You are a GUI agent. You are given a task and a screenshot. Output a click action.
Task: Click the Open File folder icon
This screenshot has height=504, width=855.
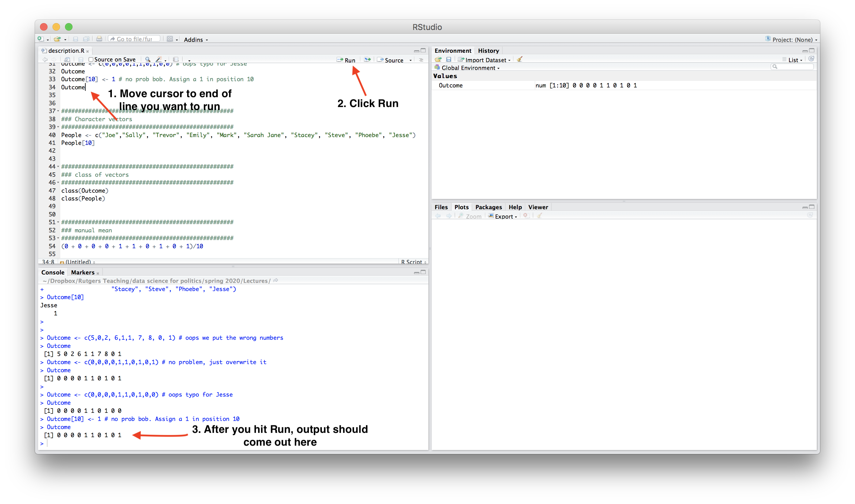57,39
